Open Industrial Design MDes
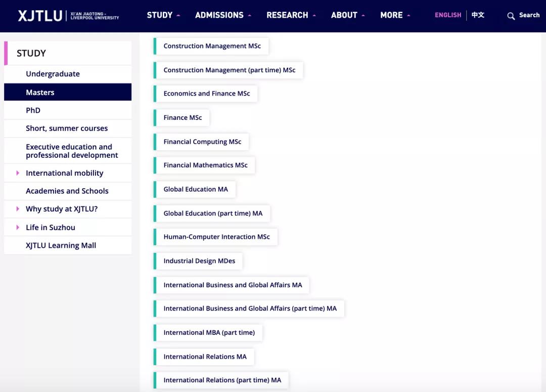Image resolution: width=546 pixels, height=392 pixels. point(198,261)
